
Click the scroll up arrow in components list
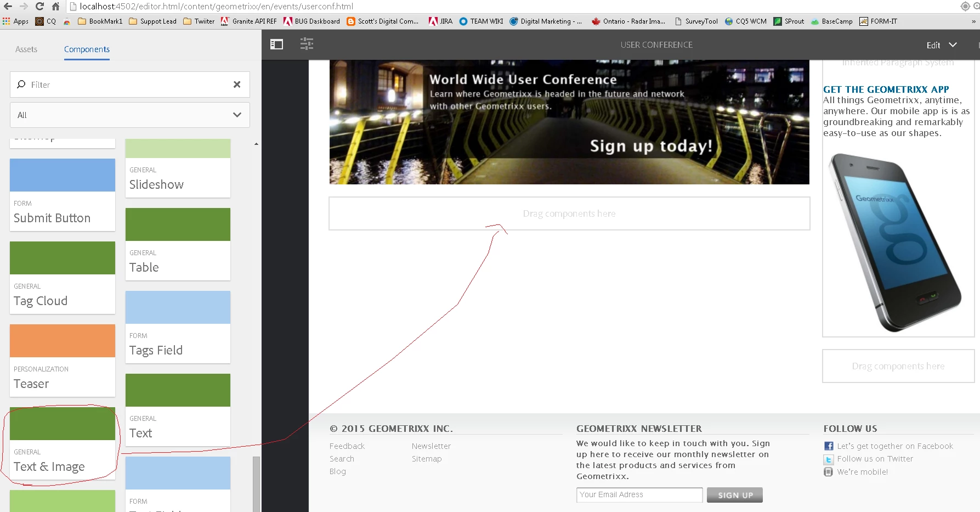(x=256, y=144)
